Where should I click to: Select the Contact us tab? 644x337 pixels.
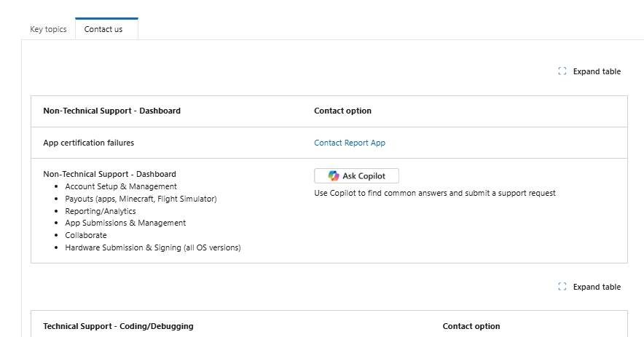(x=103, y=29)
